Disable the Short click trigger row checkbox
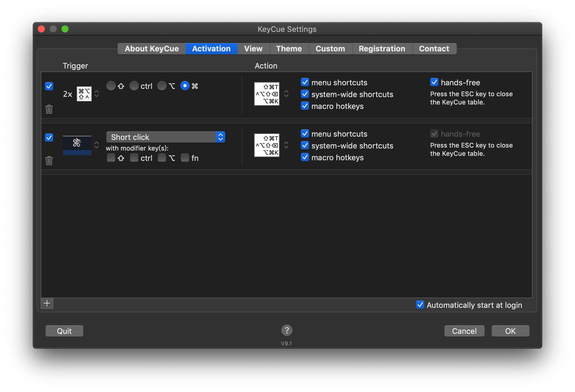Viewport: 575px width, 392px height. pos(49,138)
